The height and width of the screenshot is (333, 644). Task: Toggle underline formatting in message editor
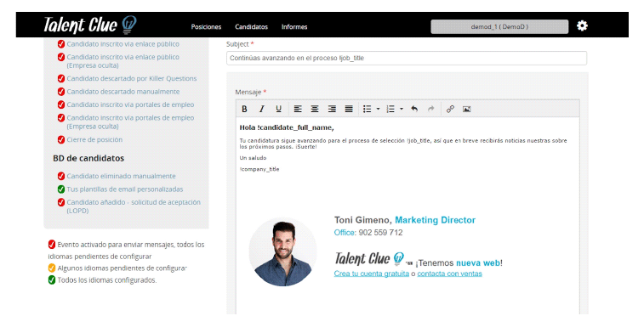278,109
